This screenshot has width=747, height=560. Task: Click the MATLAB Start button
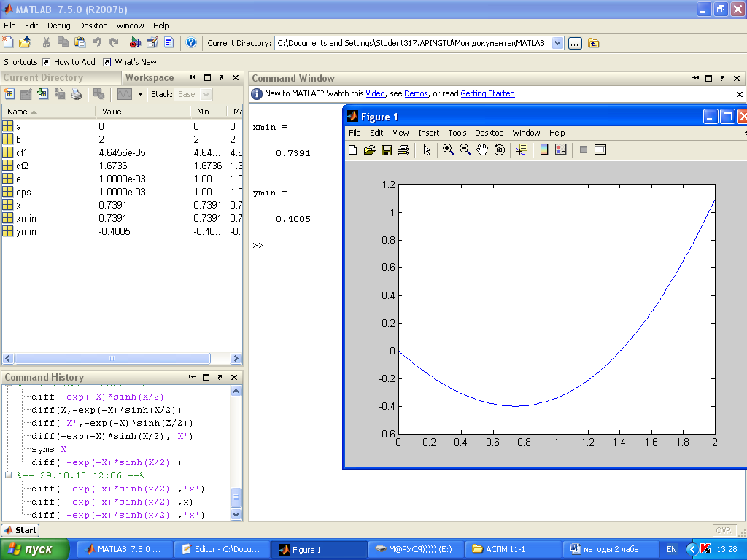pyautogui.click(x=20, y=530)
